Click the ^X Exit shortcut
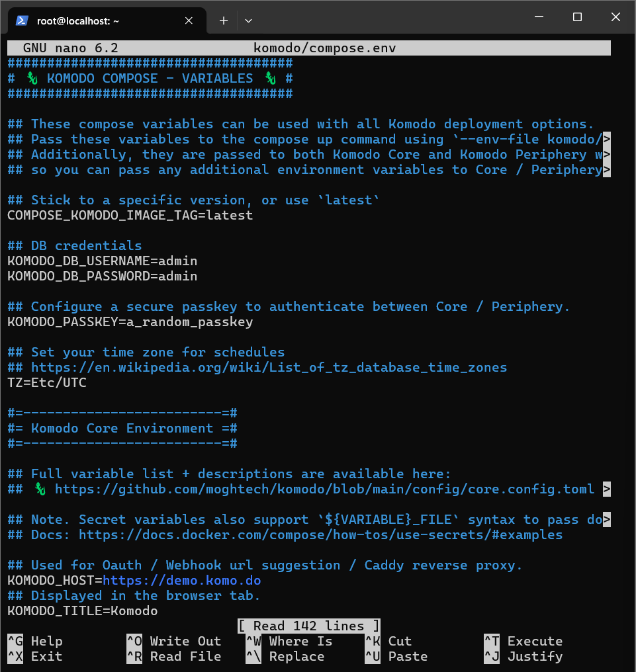The height and width of the screenshot is (672, 636). pyautogui.click(x=35, y=657)
